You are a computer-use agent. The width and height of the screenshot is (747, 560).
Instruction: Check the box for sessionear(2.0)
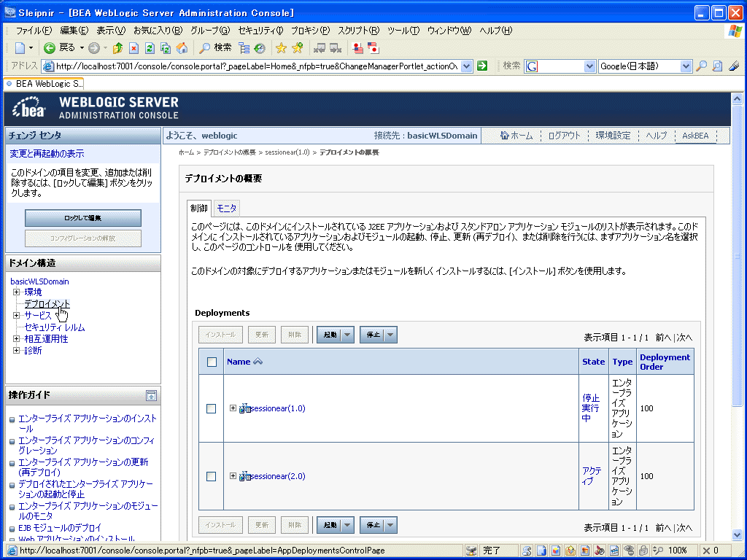(211, 476)
